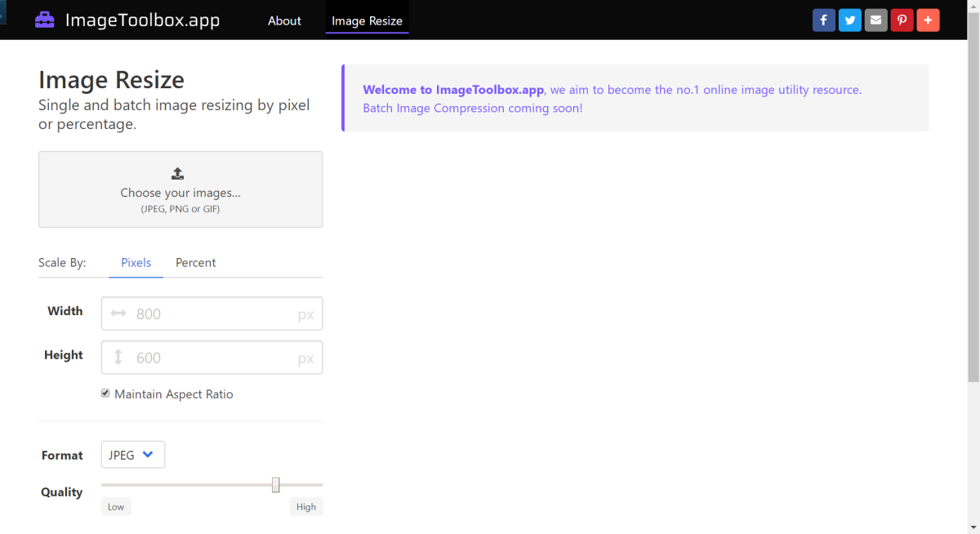Share the page on Facebook
This screenshot has width=980, height=534.
pyautogui.click(x=823, y=20)
